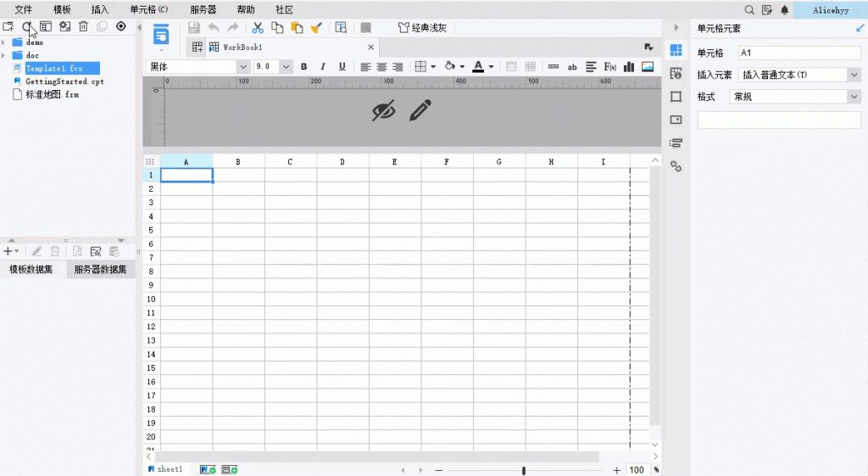Click the 经典浅灰 theme button
This screenshot has height=476, width=868.
click(422, 28)
